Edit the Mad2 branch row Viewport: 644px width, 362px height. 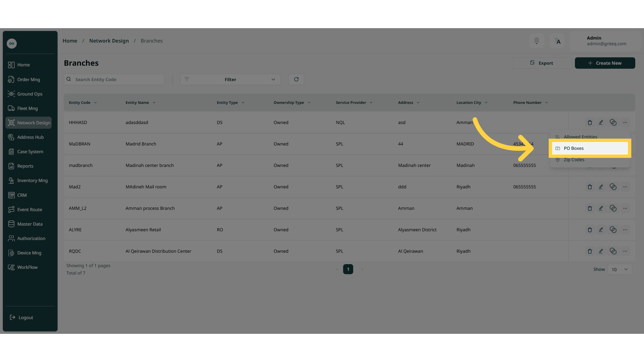point(601,187)
